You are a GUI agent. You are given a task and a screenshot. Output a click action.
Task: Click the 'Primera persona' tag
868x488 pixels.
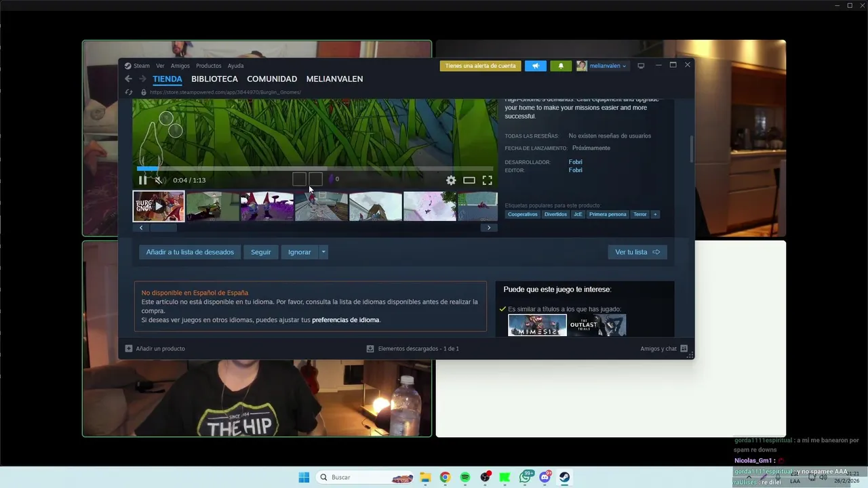tap(608, 214)
